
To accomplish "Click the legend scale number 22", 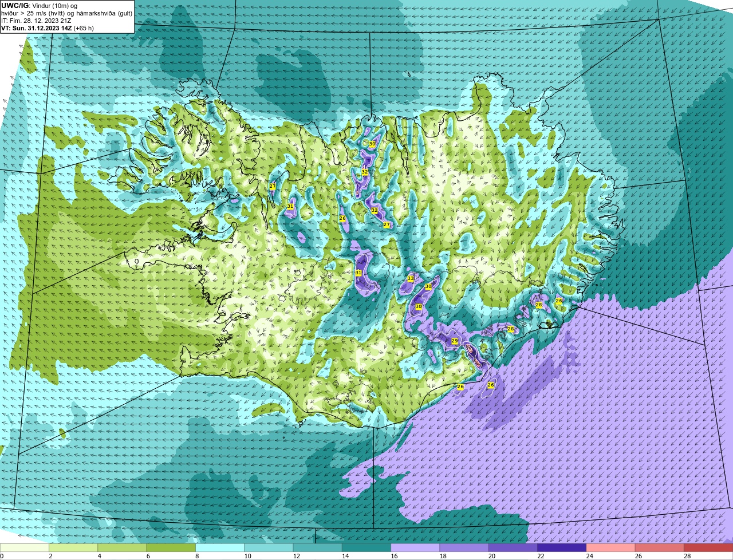I will 540,556.
